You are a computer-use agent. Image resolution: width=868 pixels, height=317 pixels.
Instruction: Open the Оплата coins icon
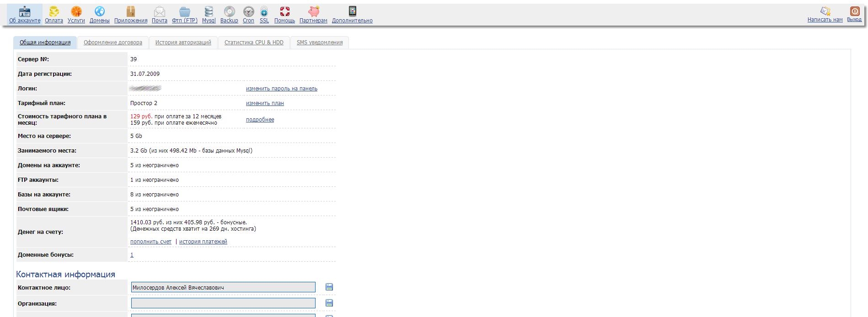coord(54,11)
